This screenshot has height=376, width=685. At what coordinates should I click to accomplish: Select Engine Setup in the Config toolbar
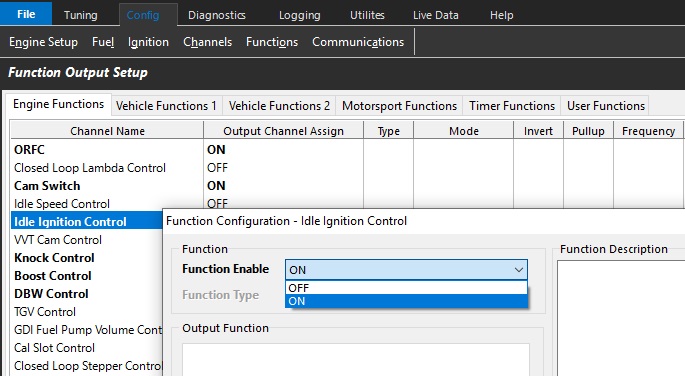click(x=43, y=42)
